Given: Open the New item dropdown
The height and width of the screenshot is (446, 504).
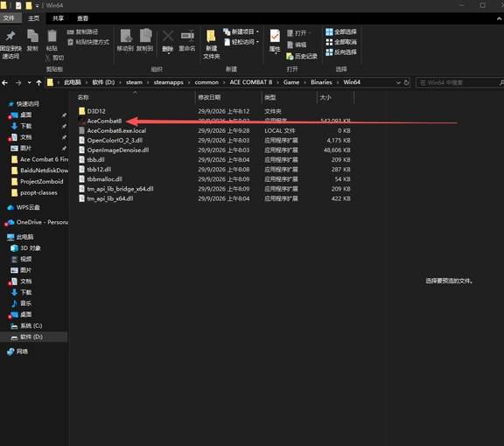Looking at the screenshot, I should coord(241,31).
